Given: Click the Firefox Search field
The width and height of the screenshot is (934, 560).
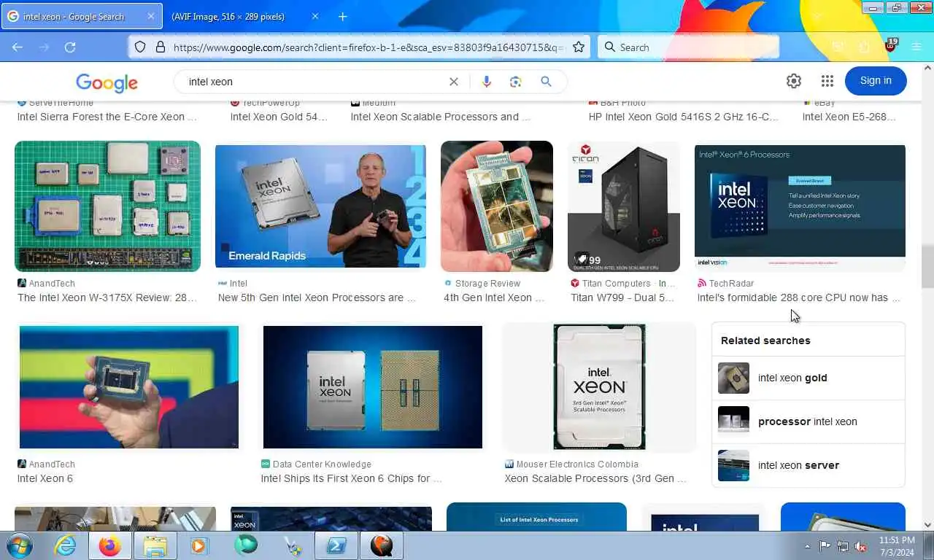Looking at the screenshot, I should [688, 47].
